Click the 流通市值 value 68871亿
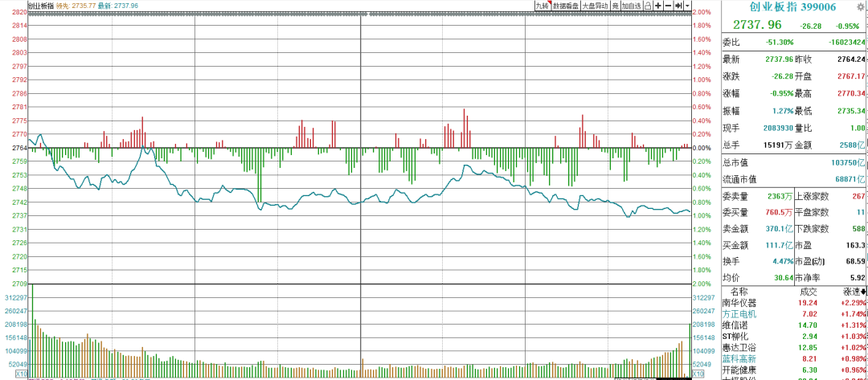Image resolution: width=868 pixels, height=380 pixels. click(x=851, y=180)
